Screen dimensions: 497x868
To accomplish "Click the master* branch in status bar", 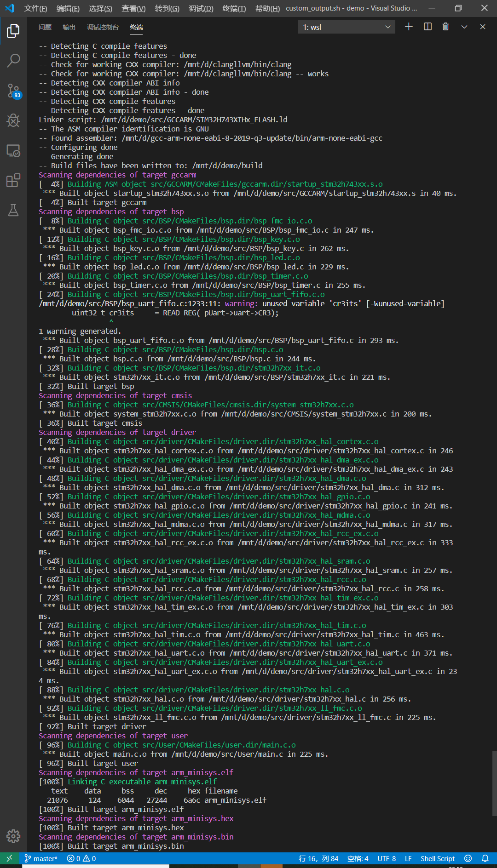I will 41,858.
